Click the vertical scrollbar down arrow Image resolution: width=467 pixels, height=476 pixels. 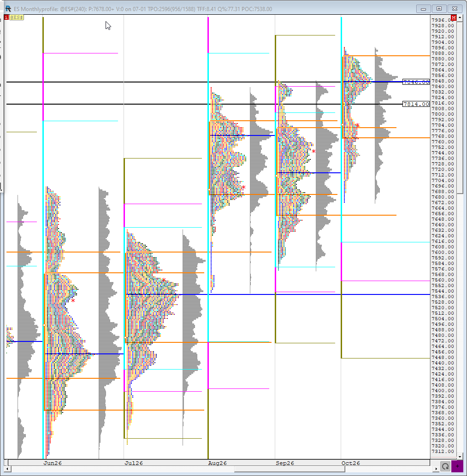coord(460,456)
